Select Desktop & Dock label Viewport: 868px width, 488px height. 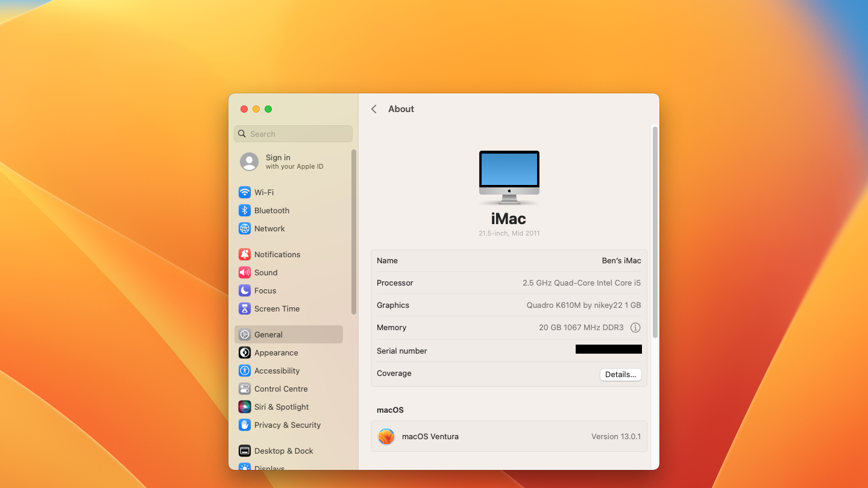(x=284, y=451)
